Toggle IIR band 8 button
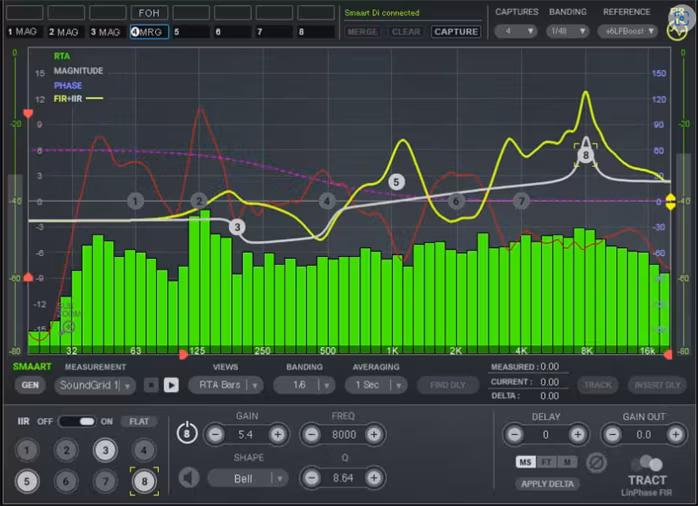The width and height of the screenshot is (698, 506). pyautogui.click(x=144, y=482)
